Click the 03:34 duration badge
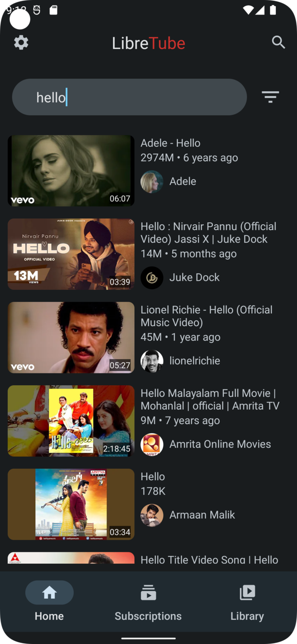Image resolution: width=297 pixels, height=644 pixels. tap(120, 533)
